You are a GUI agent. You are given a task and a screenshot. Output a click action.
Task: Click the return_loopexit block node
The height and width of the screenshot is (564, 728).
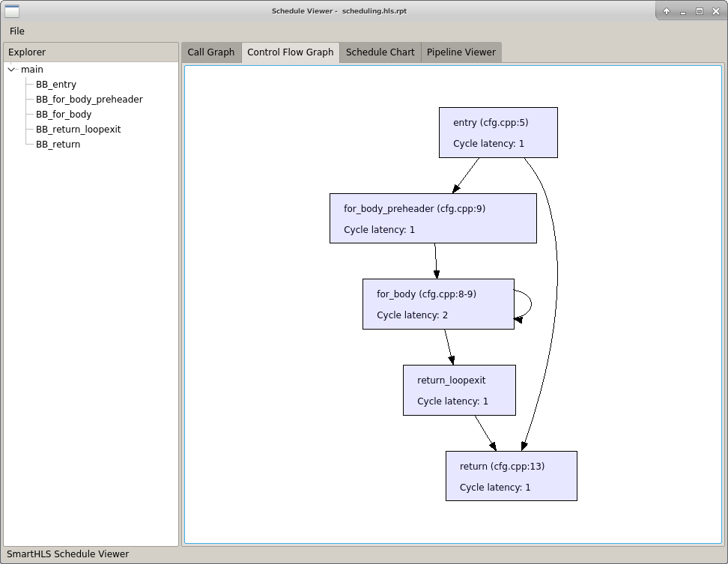pos(459,389)
